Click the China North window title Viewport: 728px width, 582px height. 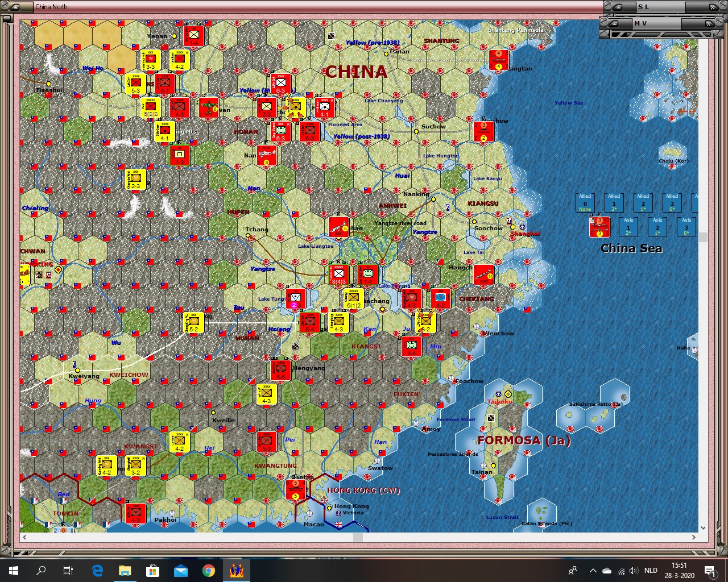[x=51, y=7]
